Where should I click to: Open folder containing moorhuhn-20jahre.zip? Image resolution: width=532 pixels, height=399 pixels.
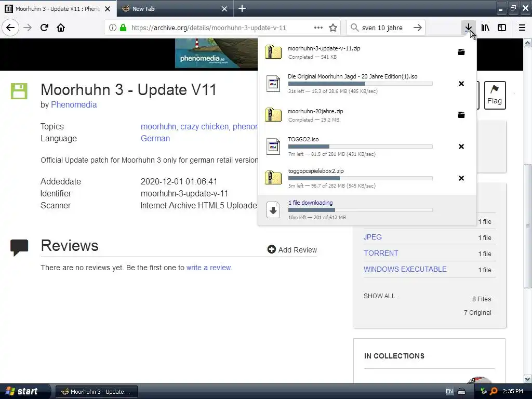click(x=461, y=115)
